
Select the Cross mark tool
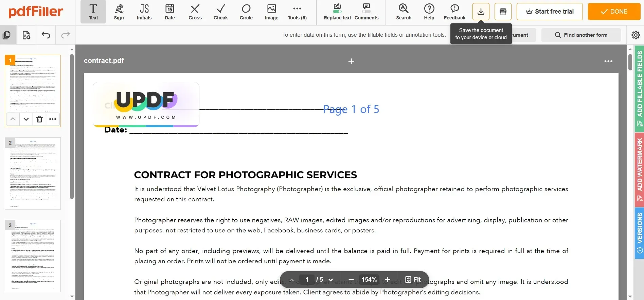coord(195,12)
